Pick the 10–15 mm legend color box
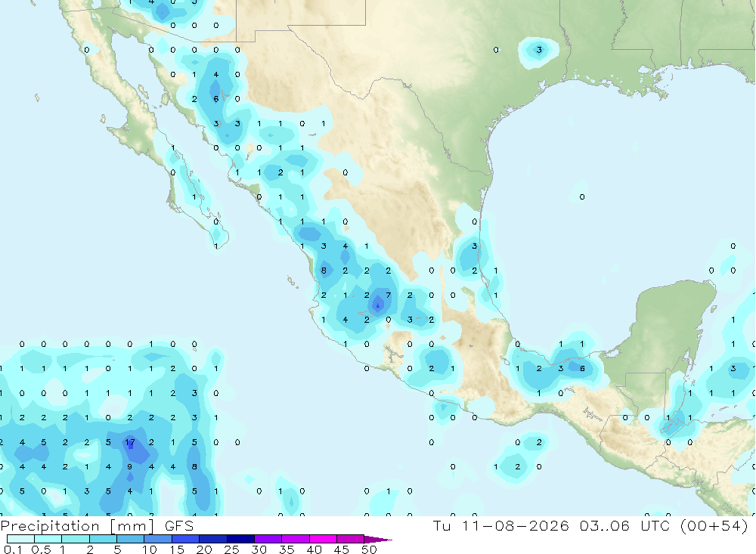Screen dimensions: 756x554 158,539
